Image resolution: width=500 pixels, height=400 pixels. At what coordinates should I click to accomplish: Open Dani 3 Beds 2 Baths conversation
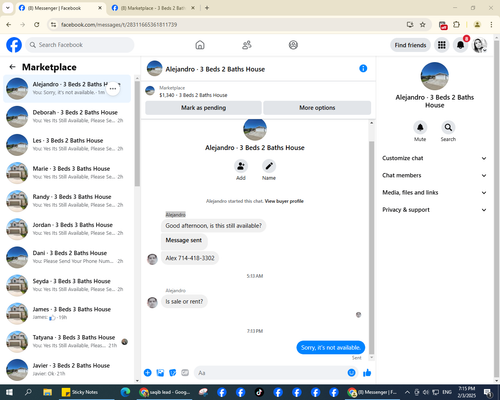[x=67, y=257]
